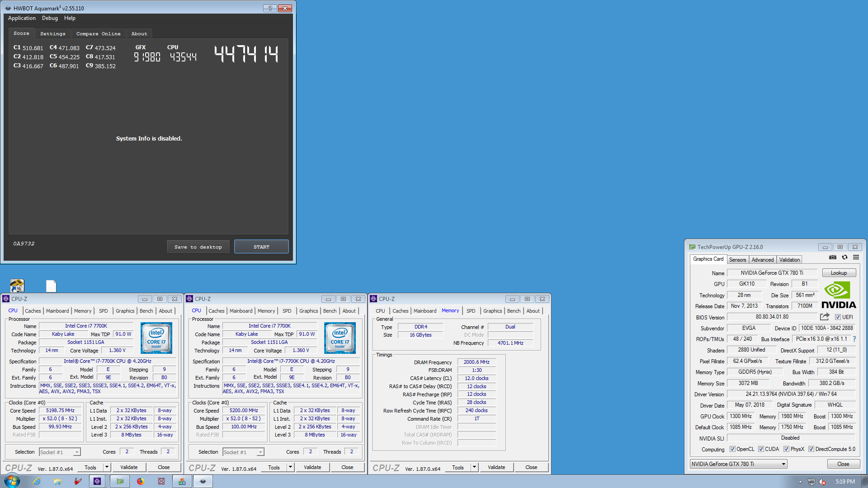
Task: Toggle the OpenCL checkbox
Action: tap(732, 449)
